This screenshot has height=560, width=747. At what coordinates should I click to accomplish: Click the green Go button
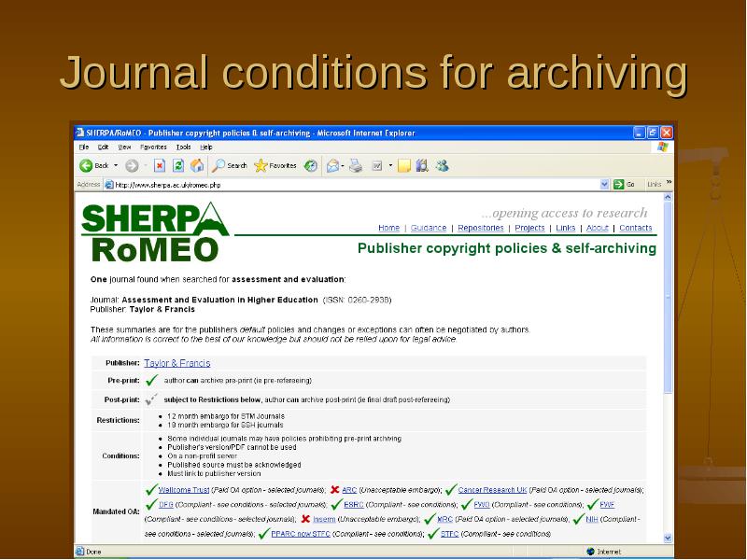pos(625,184)
